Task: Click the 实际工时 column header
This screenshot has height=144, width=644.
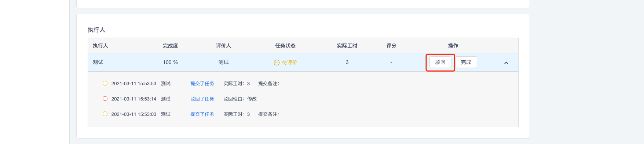Action: (347, 46)
